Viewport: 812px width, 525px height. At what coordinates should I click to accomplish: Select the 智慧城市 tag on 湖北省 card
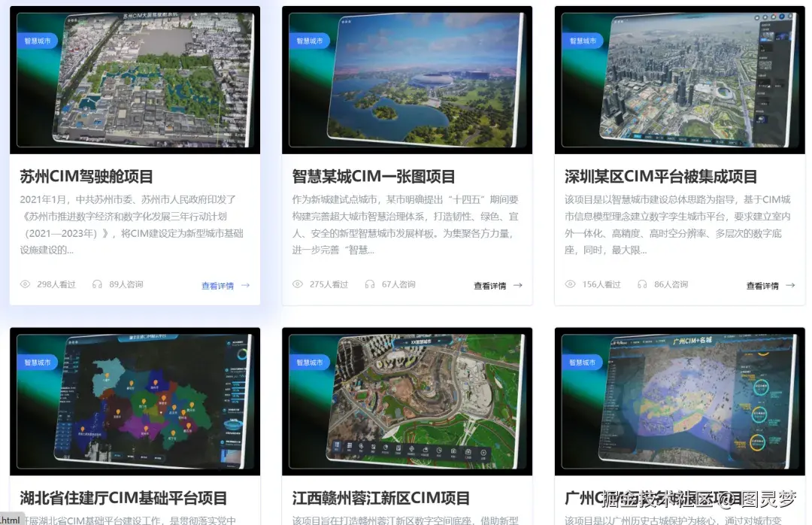[x=38, y=363]
